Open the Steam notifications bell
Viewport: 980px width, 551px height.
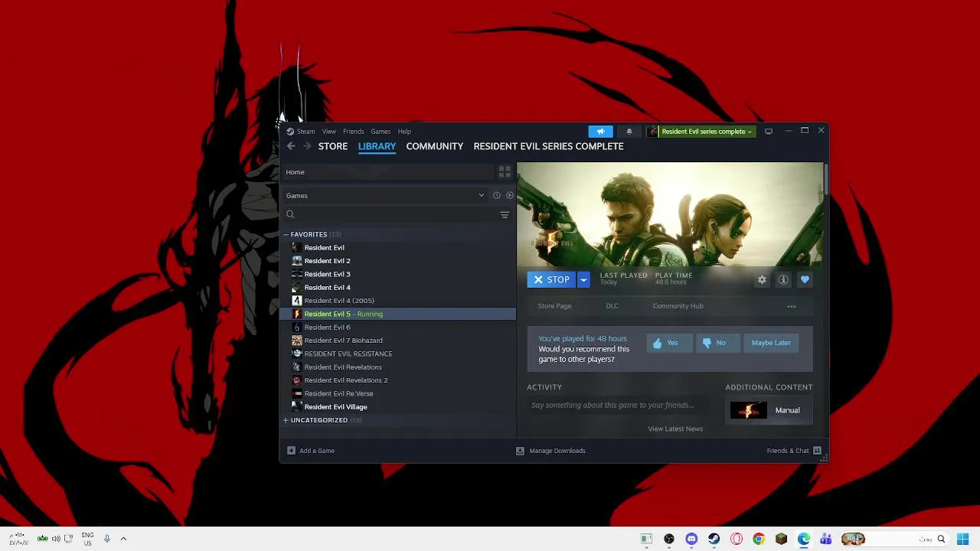click(x=629, y=132)
